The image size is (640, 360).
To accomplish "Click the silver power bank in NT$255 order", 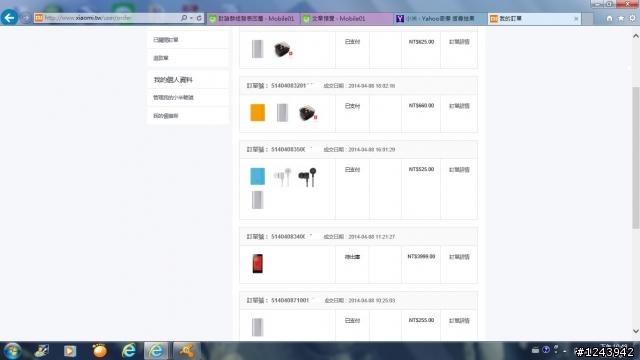I will click(258, 327).
